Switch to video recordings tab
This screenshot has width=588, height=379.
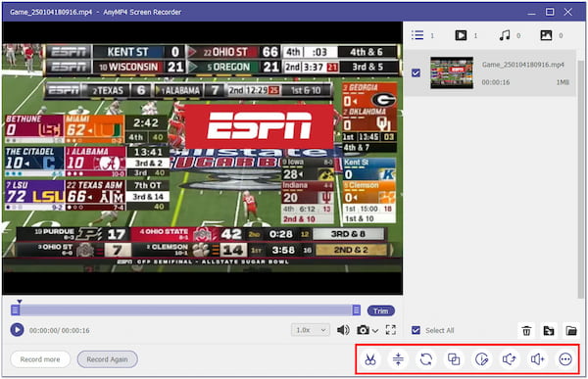point(461,35)
